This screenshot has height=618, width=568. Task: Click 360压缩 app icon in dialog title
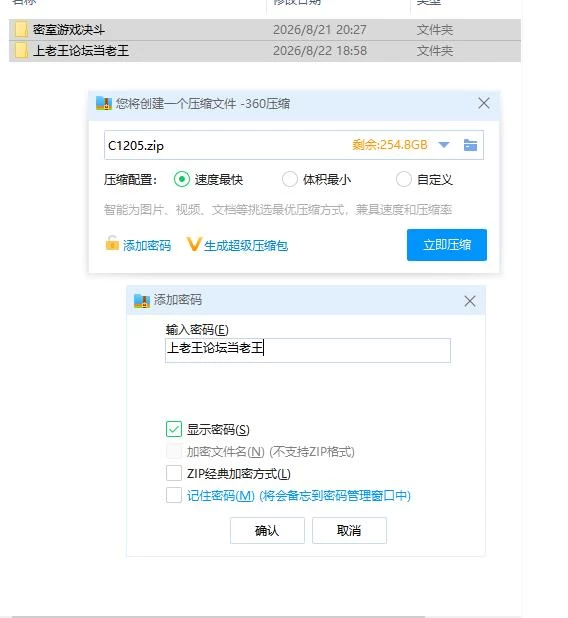104,104
